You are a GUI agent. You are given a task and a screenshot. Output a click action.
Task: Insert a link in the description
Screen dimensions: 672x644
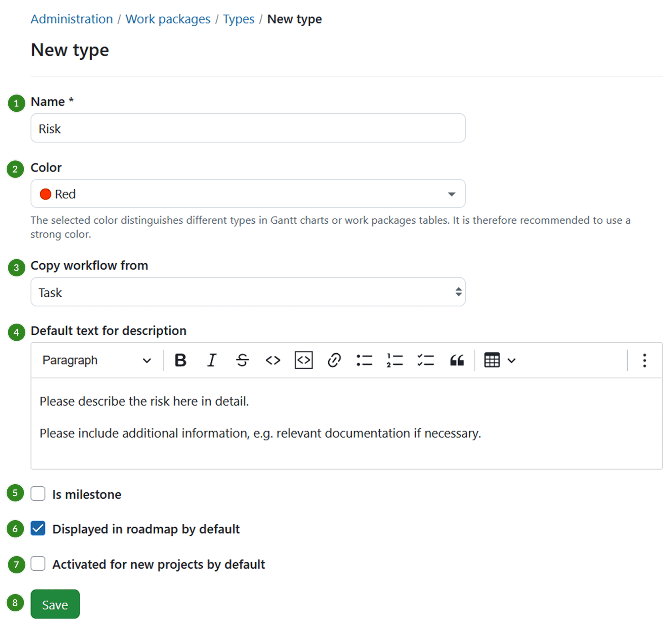coord(334,360)
